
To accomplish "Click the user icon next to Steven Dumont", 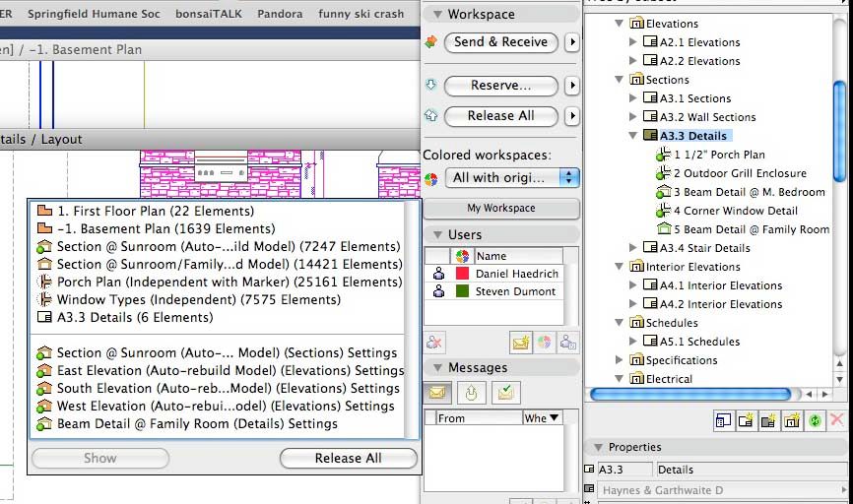I will point(438,291).
